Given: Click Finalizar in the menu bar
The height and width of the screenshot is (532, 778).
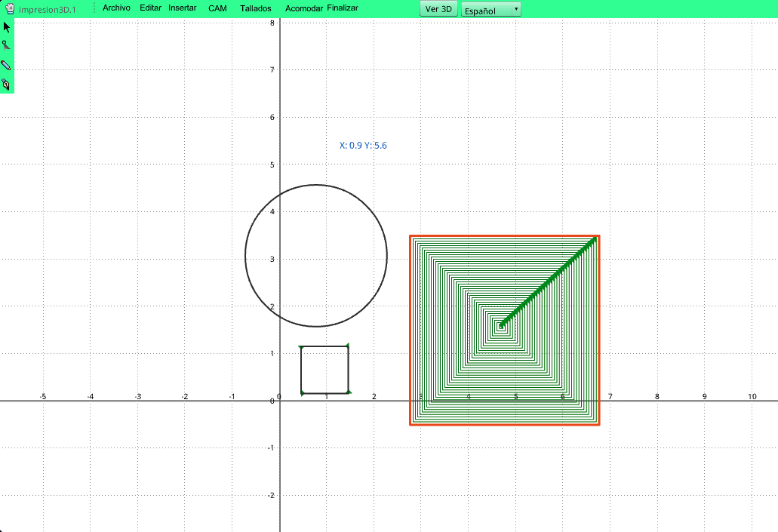Looking at the screenshot, I should click(x=343, y=8).
